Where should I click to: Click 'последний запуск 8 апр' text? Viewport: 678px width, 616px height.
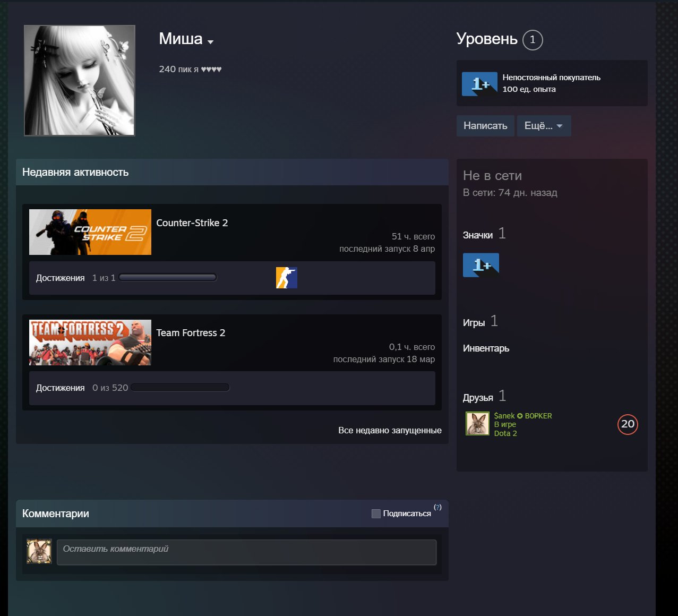click(387, 249)
